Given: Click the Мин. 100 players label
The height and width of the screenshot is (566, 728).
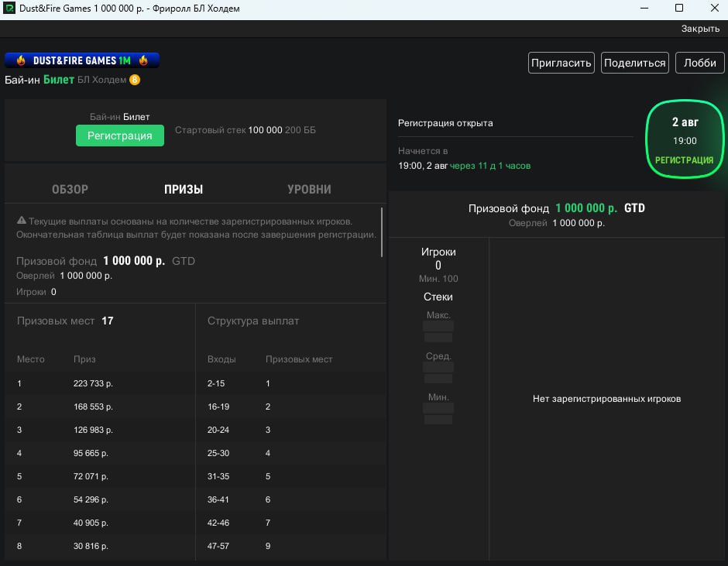Looking at the screenshot, I should (x=438, y=279).
